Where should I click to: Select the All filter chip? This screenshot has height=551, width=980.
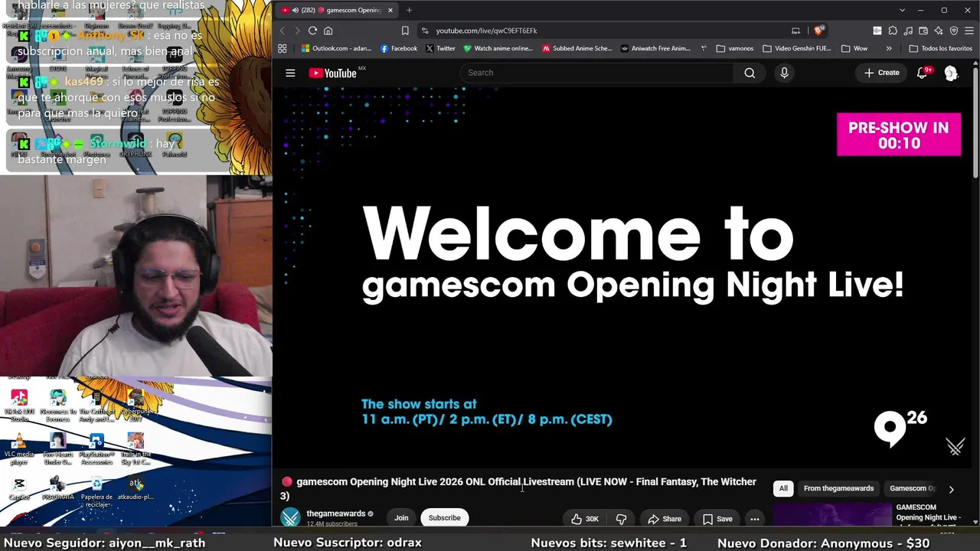(x=783, y=488)
